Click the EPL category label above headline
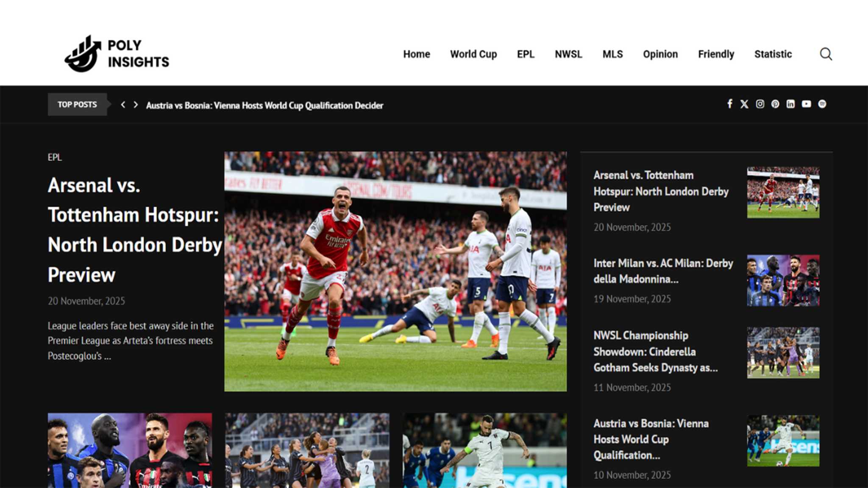This screenshot has width=868, height=488. click(x=55, y=157)
